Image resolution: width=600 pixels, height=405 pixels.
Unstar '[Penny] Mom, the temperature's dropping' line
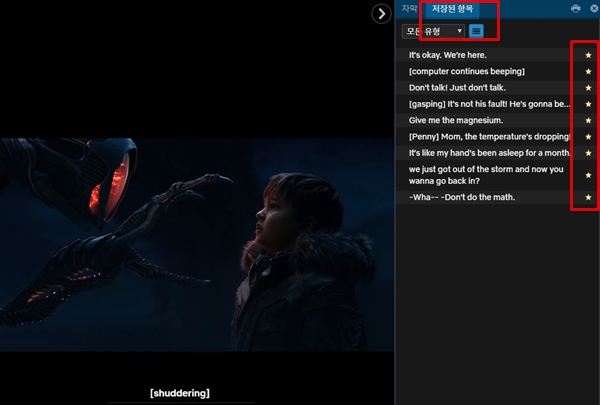[x=588, y=137]
